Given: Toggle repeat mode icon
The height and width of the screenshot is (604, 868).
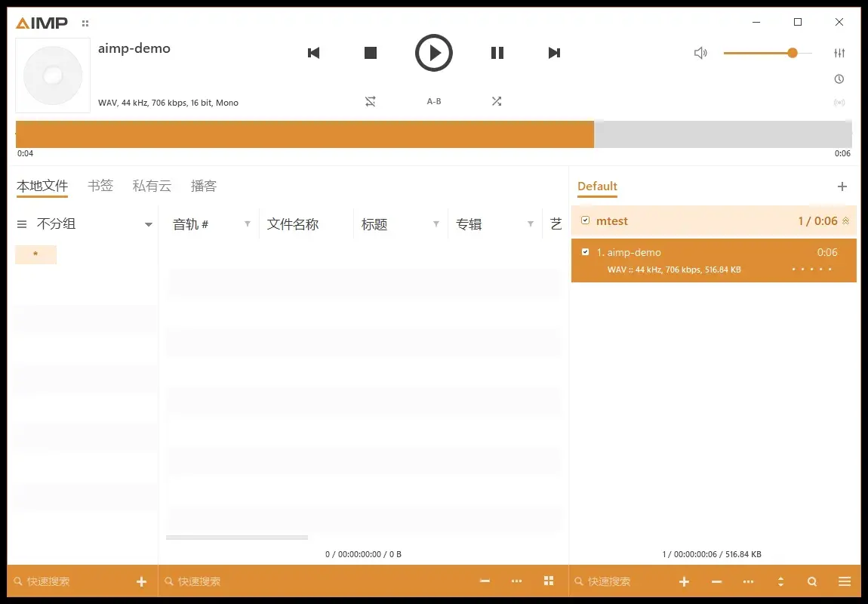Looking at the screenshot, I should 371,101.
